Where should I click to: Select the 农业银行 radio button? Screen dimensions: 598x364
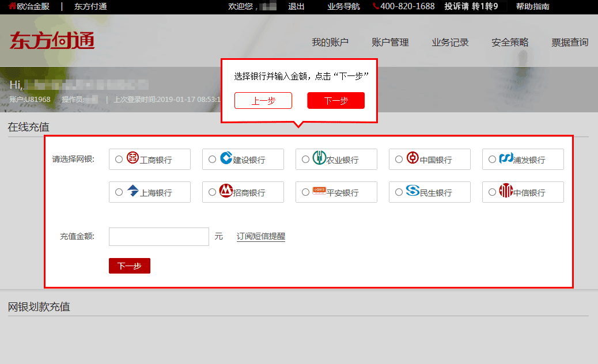[x=305, y=160]
